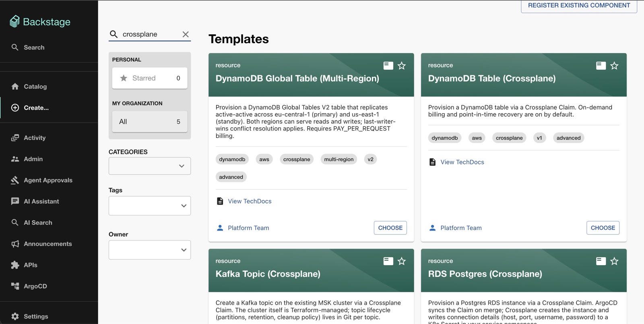Image resolution: width=644 pixels, height=324 pixels.
Task: Click the v2 tag chip
Action: click(370, 159)
